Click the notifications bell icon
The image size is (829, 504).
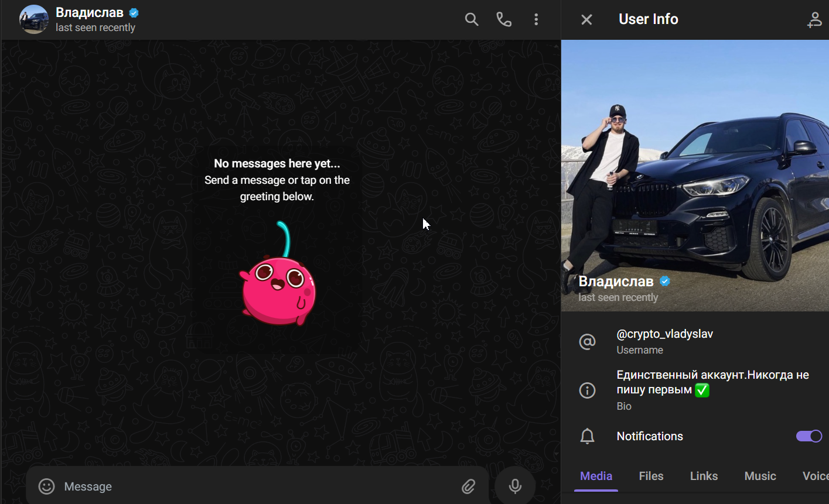pyautogui.click(x=587, y=436)
